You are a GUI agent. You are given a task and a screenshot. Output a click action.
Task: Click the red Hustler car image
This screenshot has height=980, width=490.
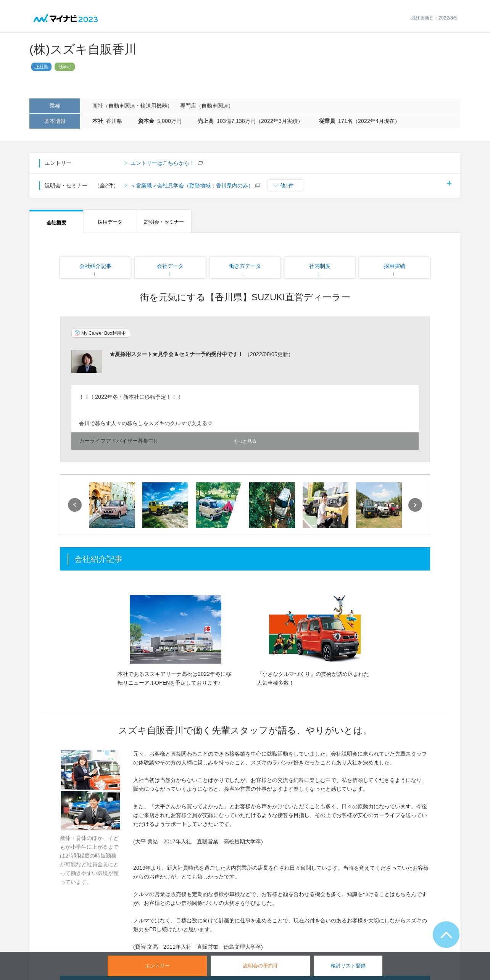coord(315,629)
